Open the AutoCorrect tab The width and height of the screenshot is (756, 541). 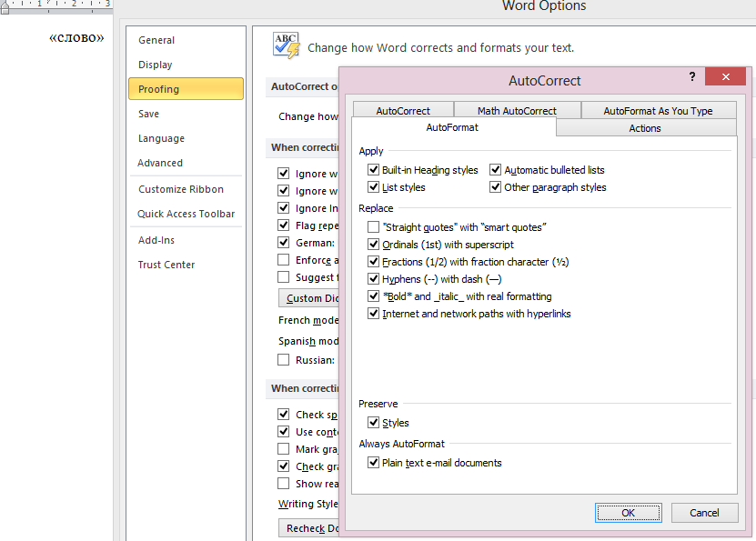click(403, 111)
